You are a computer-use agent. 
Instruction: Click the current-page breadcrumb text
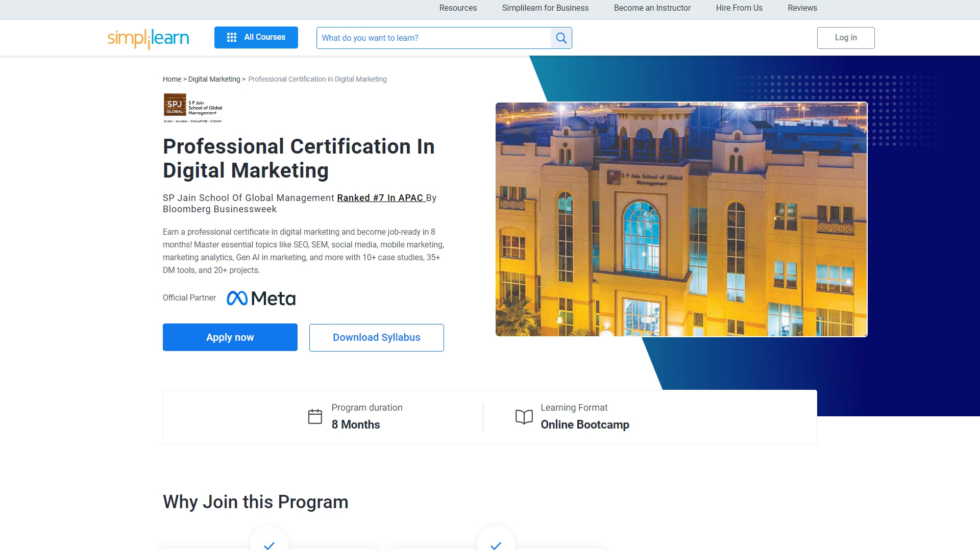[317, 79]
